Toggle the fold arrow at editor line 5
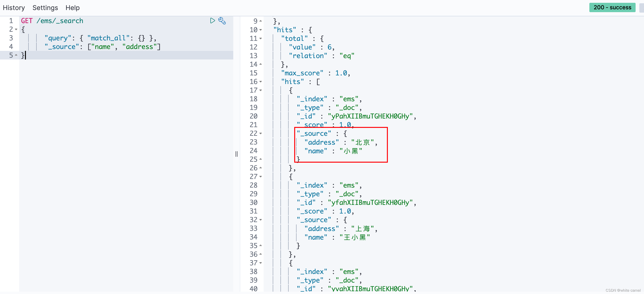644x294 pixels. [16, 55]
